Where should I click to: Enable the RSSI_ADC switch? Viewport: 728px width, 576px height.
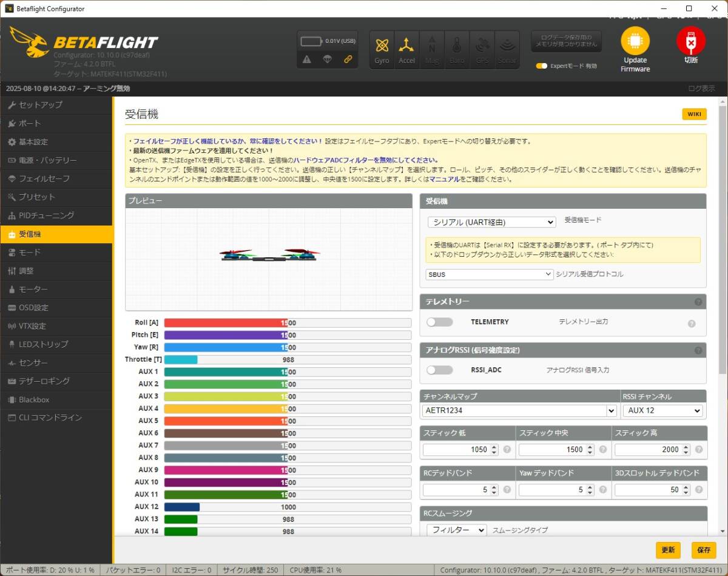point(440,370)
